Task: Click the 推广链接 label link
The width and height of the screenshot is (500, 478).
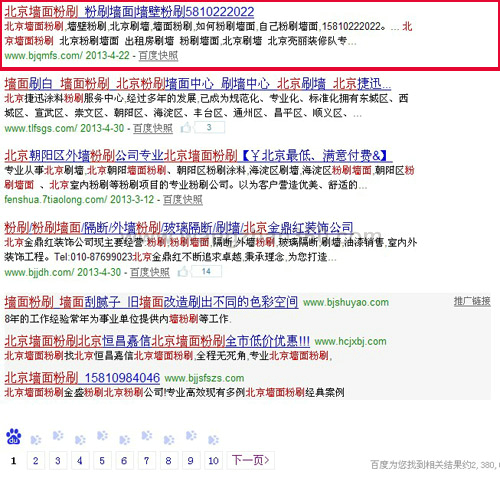Action: pos(472,301)
